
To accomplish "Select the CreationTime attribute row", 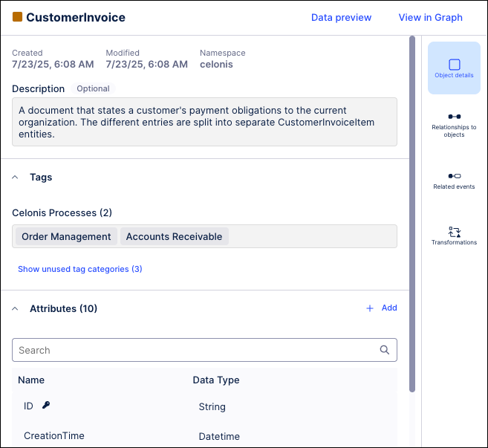I will [54, 436].
